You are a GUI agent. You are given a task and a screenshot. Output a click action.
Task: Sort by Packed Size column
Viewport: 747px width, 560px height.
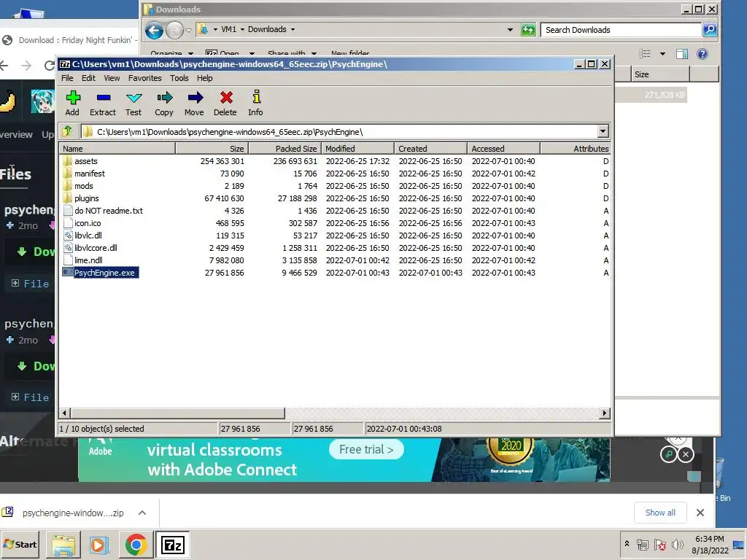pos(285,149)
